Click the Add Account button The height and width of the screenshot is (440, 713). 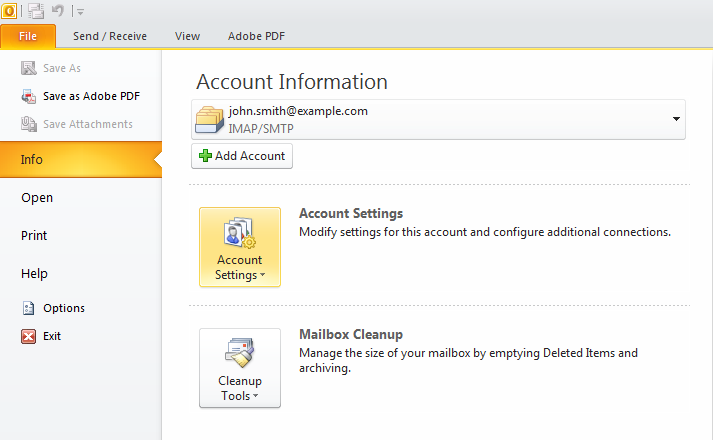[242, 156]
